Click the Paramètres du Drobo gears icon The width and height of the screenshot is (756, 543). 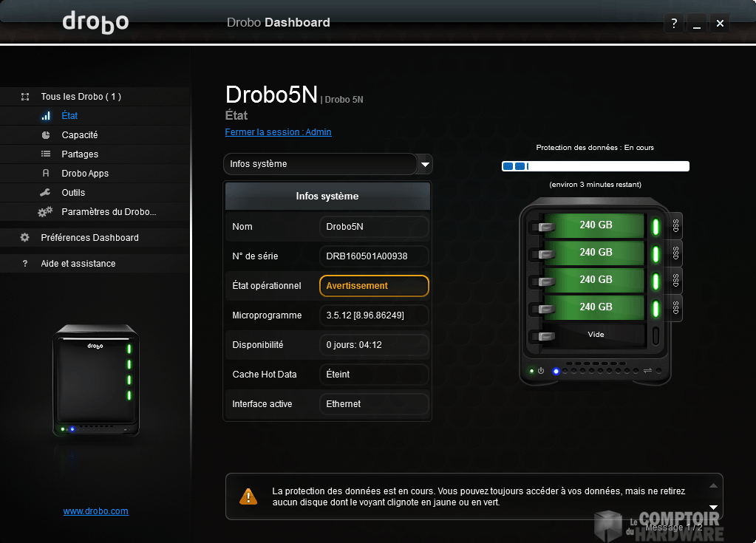pyautogui.click(x=46, y=212)
